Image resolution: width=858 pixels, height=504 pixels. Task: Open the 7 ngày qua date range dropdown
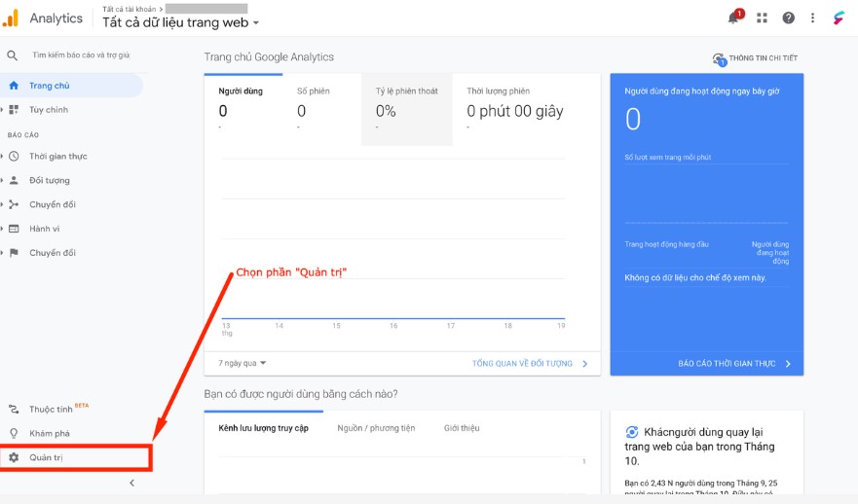coord(242,363)
